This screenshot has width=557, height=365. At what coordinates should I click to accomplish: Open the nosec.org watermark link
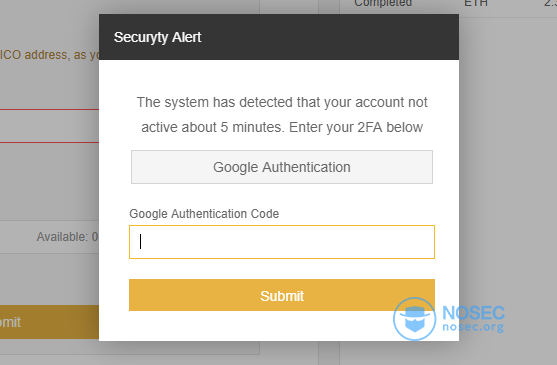pos(473,327)
